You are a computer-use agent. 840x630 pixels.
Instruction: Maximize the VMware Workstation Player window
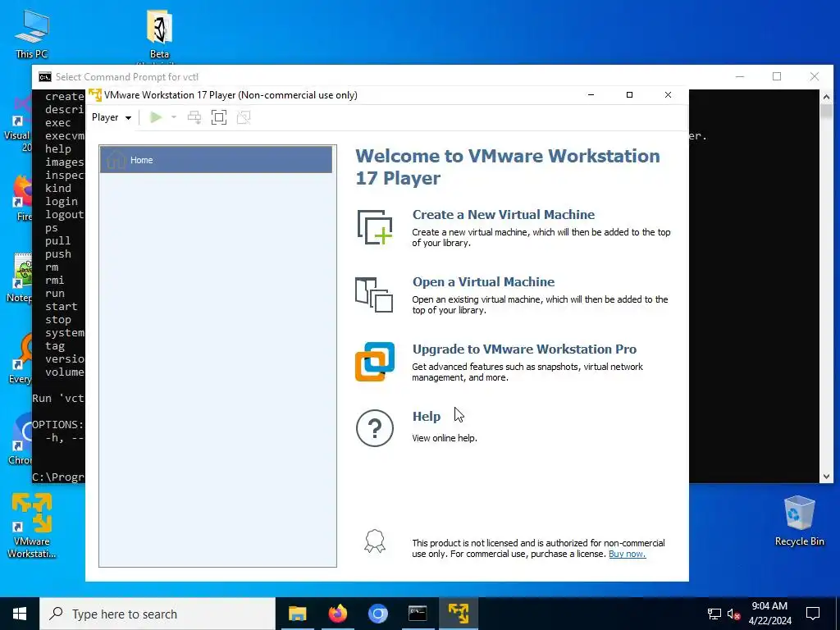tap(629, 95)
